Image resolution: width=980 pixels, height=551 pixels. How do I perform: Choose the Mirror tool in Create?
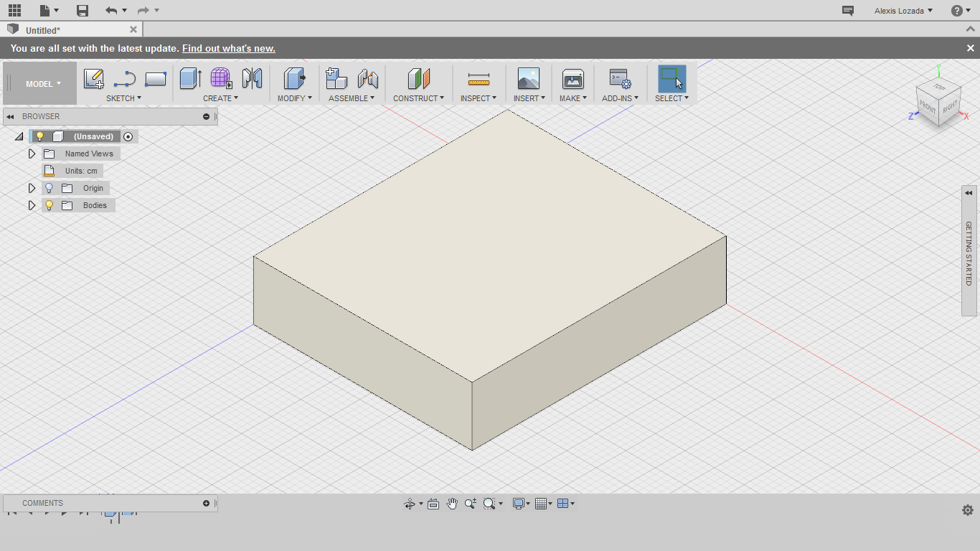click(x=252, y=78)
